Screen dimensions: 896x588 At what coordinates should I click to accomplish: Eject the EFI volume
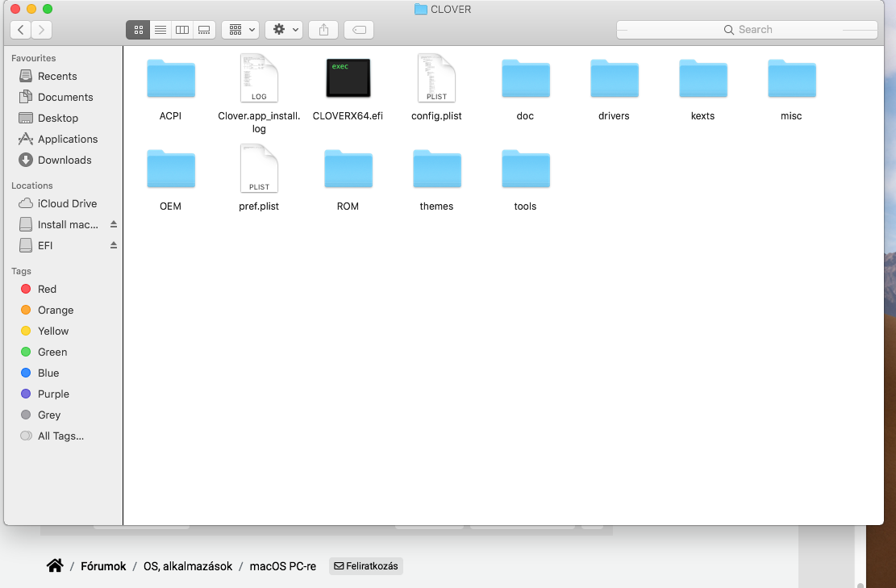click(114, 245)
